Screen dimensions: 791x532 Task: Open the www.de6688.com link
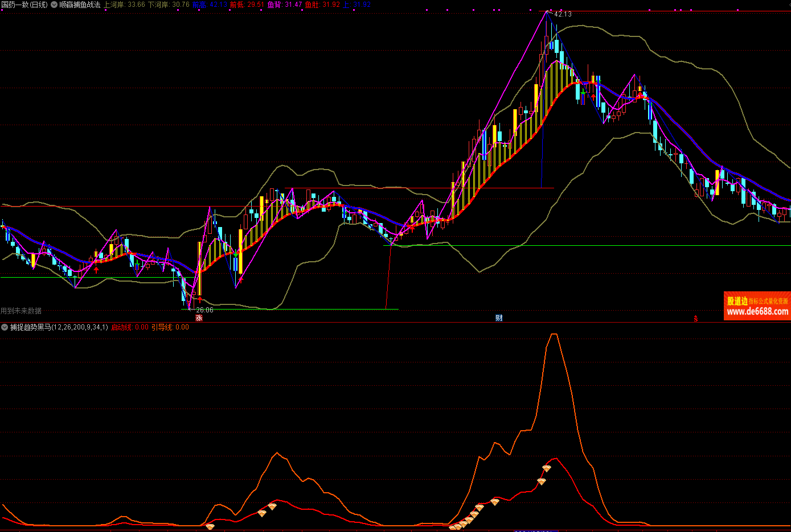(x=757, y=311)
